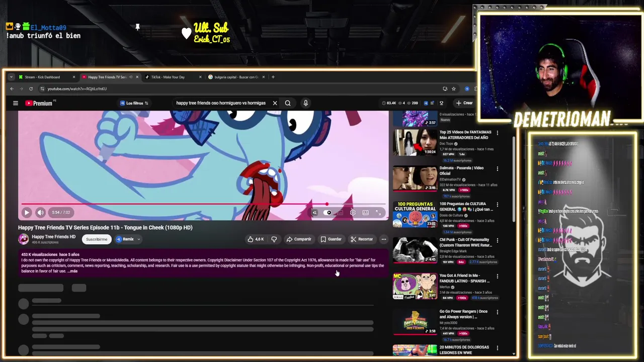
Task: Go forward in browser history
Action: pyautogui.click(x=21, y=89)
